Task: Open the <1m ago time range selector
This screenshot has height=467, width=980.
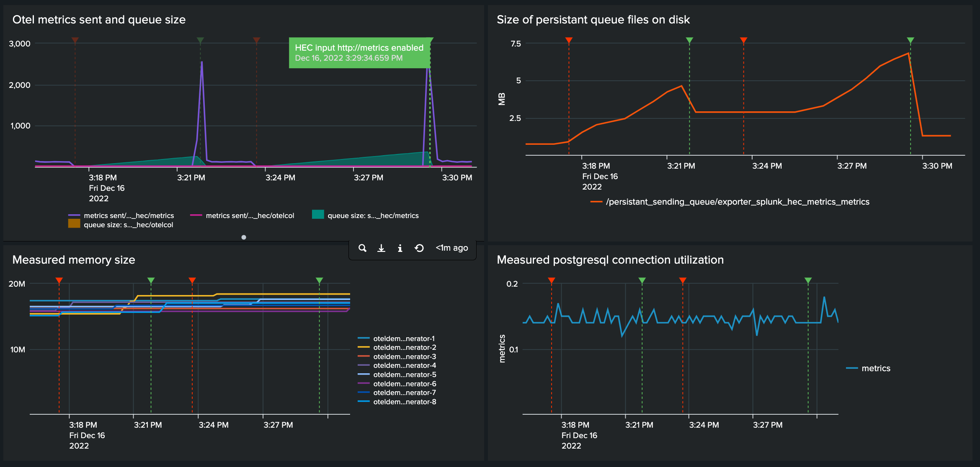Action: pyautogui.click(x=451, y=248)
